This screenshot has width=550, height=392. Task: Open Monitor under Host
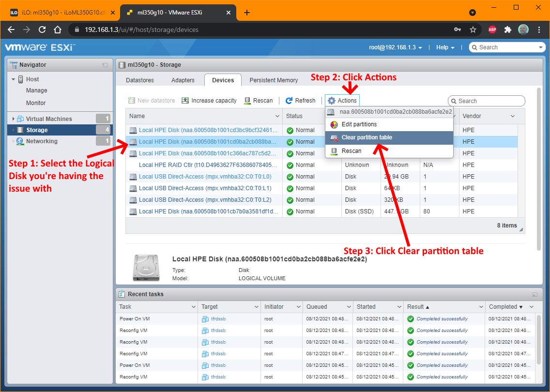tap(36, 103)
